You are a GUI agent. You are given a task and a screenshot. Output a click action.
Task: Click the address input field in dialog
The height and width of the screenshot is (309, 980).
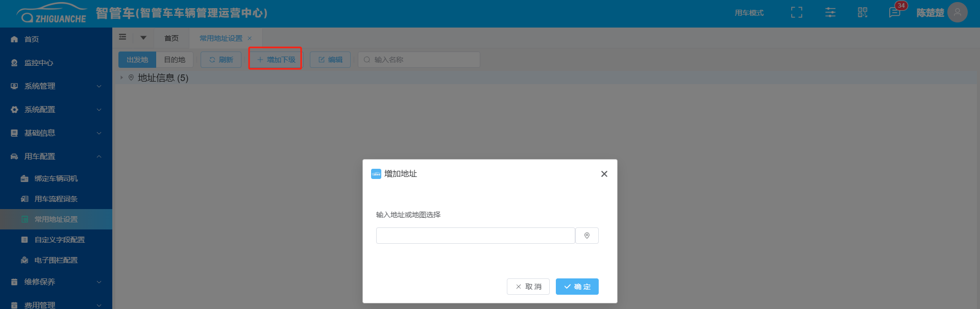point(475,236)
